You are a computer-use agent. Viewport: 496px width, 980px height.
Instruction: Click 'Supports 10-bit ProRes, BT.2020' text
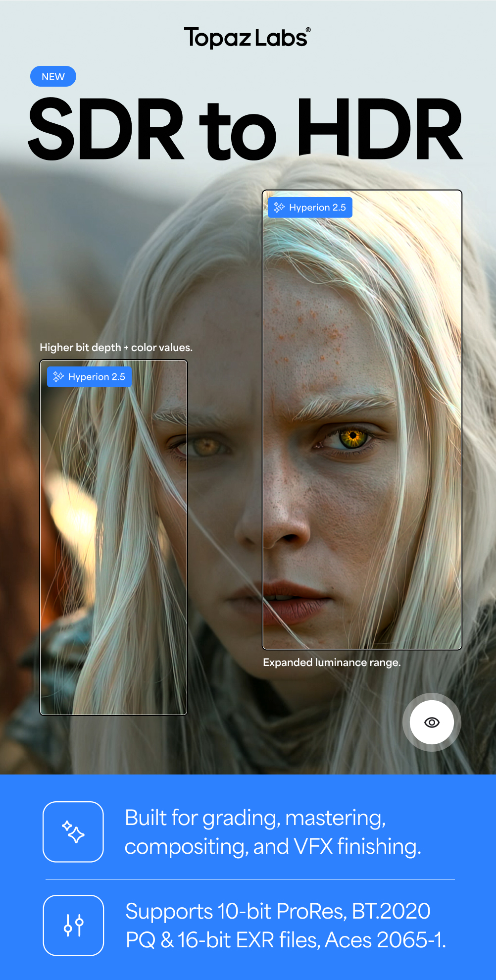pyautogui.click(x=278, y=911)
